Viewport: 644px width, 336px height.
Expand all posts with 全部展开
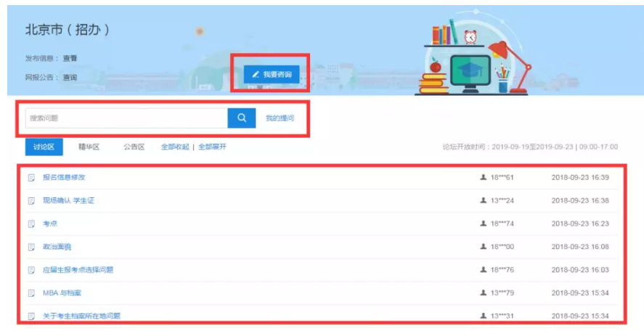coord(213,147)
